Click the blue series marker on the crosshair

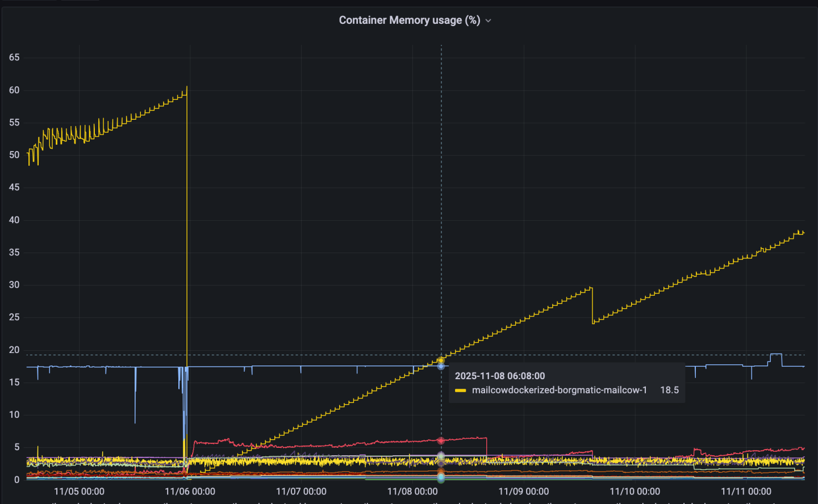(441, 366)
